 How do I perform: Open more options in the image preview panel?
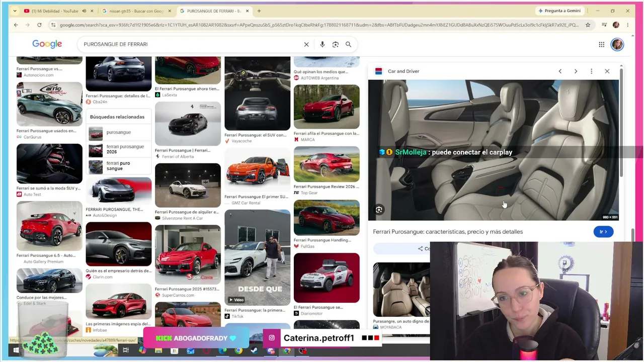592,71
